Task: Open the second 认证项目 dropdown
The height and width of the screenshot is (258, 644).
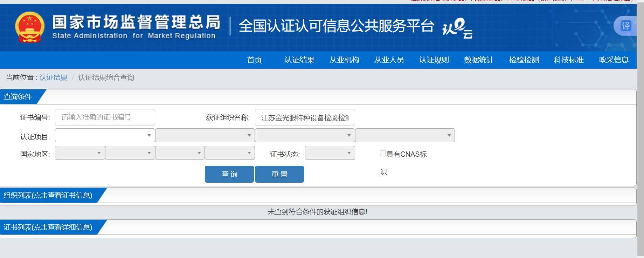Action: [x=205, y=135]
